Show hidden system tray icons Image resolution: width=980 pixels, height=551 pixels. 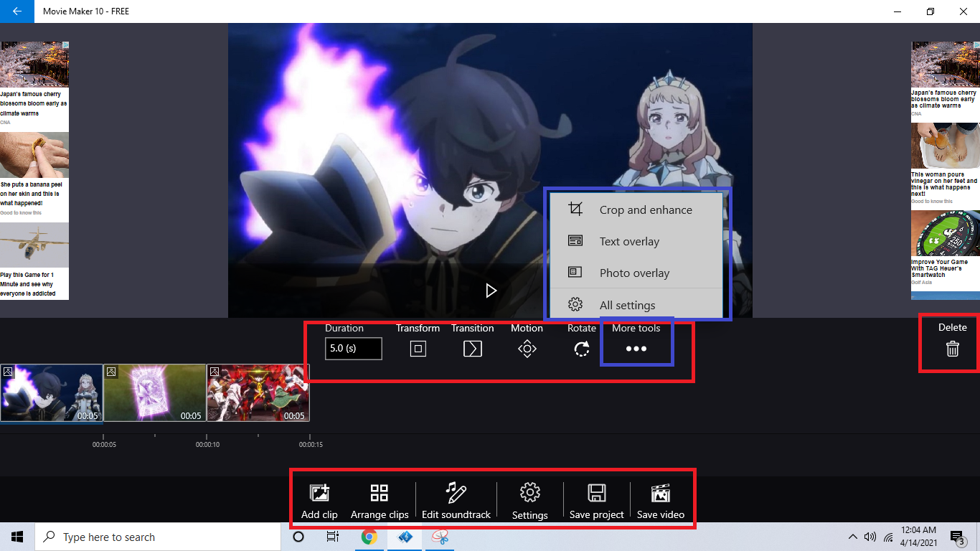(x=853, y=537)
